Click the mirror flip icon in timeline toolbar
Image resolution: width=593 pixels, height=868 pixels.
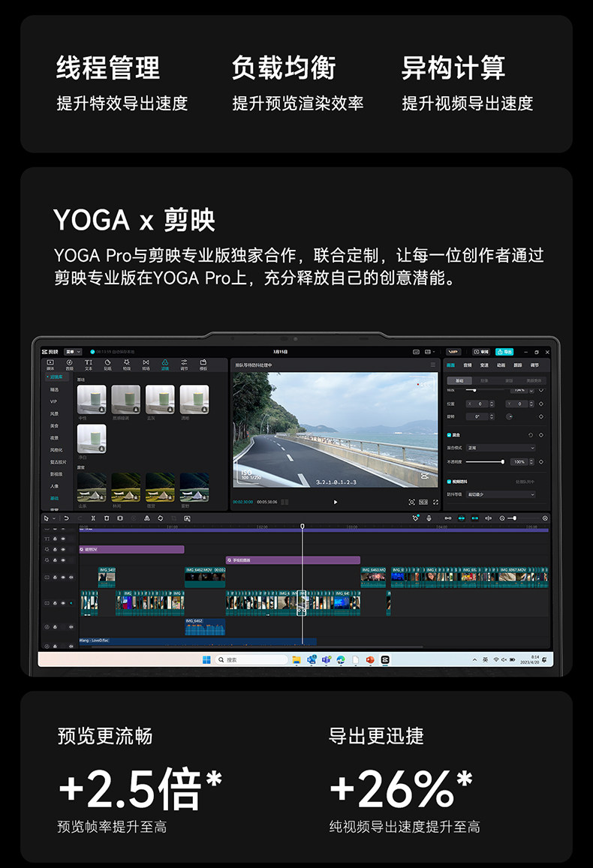146,518
